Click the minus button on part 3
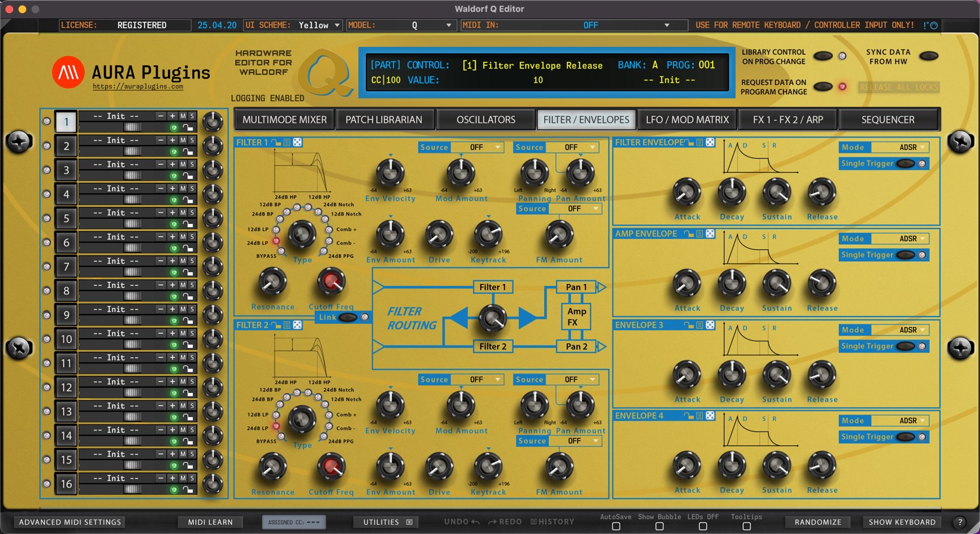 click(x=161, y=164)
